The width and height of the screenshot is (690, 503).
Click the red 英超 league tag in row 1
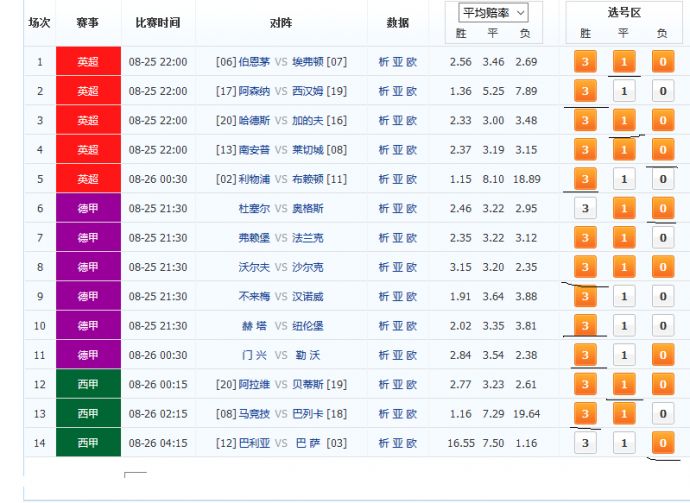coord(88,62)
